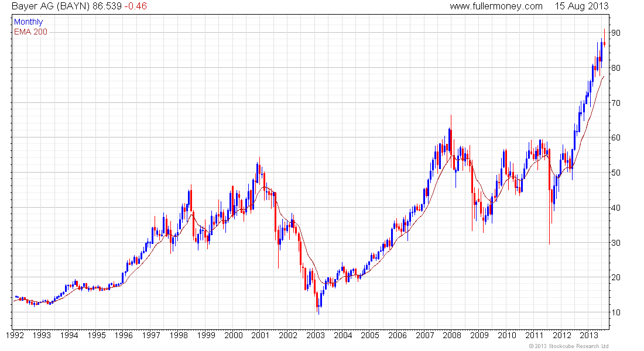
Task: Click the 2012 year axis label
Action: pyautogui.click(x=561, y=335)
